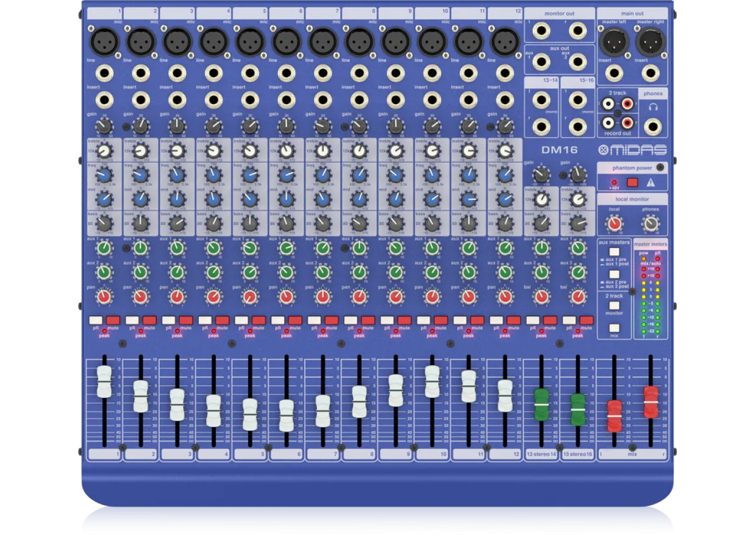Image resolution: width=756 pixels, height=541 pixels.
Task: Click the channel 2 freq knob
Action: click(x=141, y=175)
